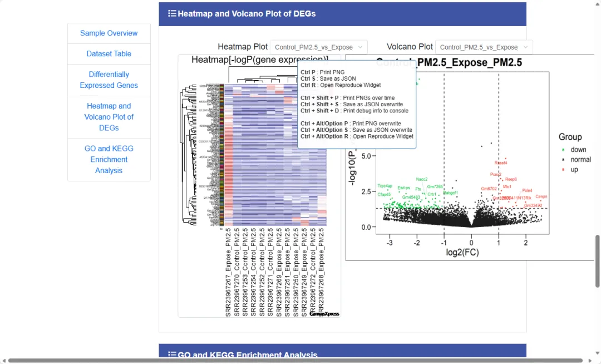Click the Cenpn gene label in volcano plot

pos(541,196)
